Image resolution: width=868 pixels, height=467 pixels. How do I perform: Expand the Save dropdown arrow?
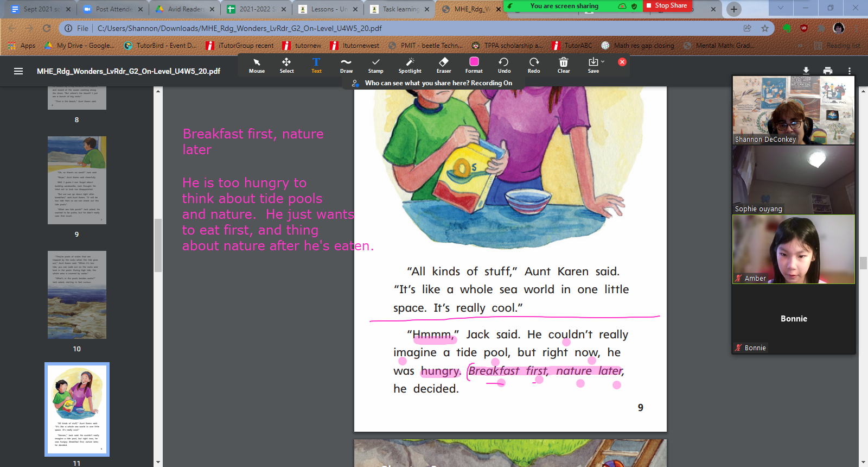click(603, 61)
